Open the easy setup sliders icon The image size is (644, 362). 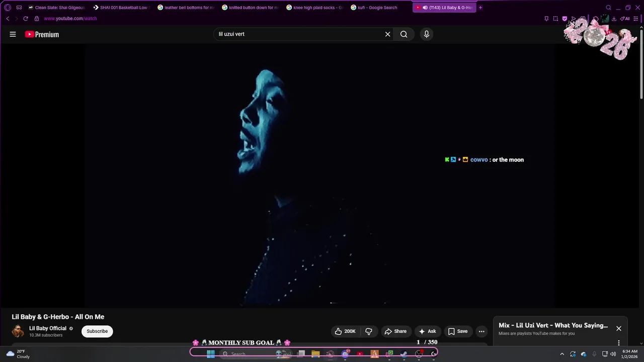coord(636,19)
